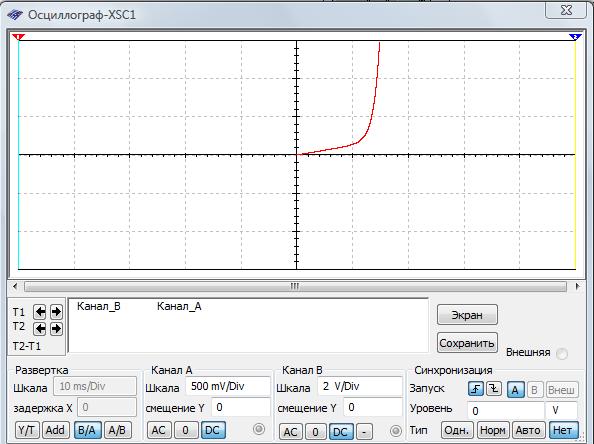This screenshot has width=594, height=444.
Task: Set trigger type to Одн.
Action: 457,430
